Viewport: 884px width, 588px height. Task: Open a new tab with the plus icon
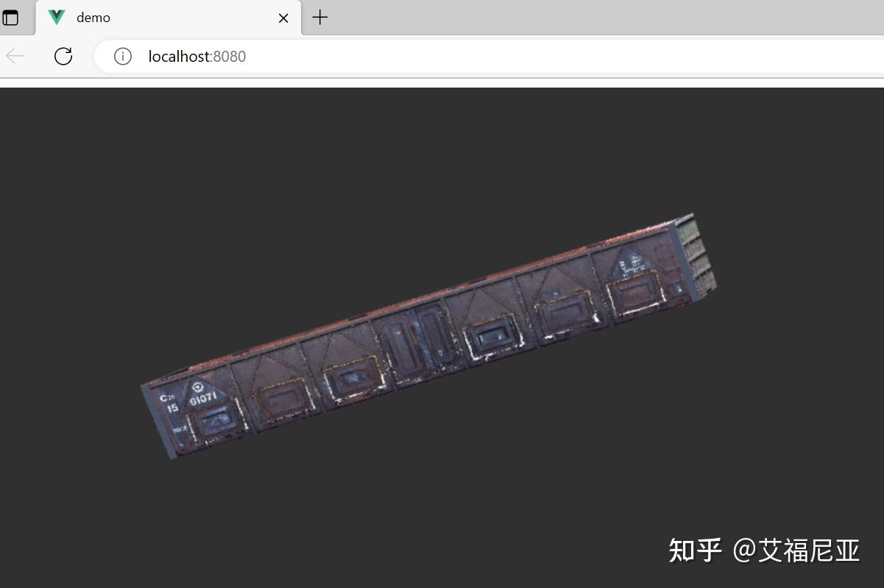tap(319, 17)
